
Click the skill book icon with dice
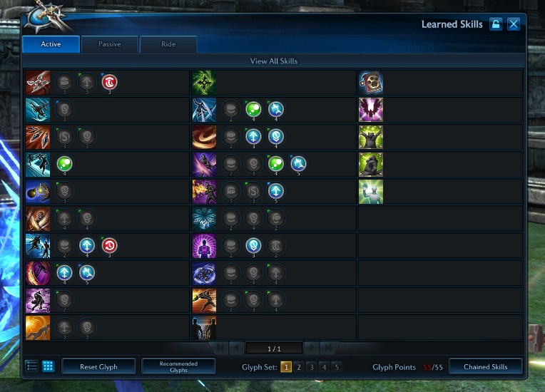pyautogui.click(x=371, y=83)
